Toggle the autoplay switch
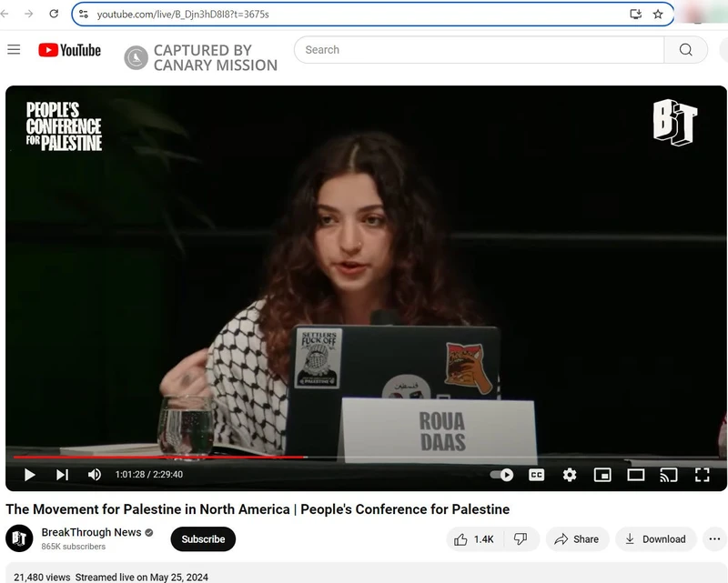Image resolution: width=728 pixels, height=583 pixels. pyautogui.click(x=501, y=475)
